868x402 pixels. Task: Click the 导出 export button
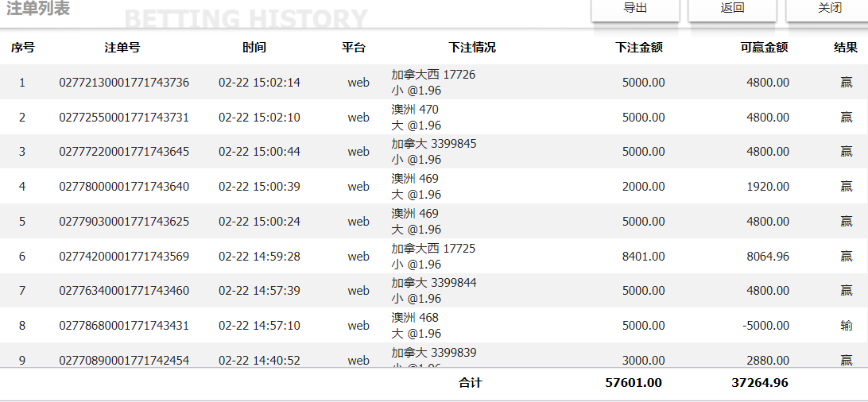[635, 9]
